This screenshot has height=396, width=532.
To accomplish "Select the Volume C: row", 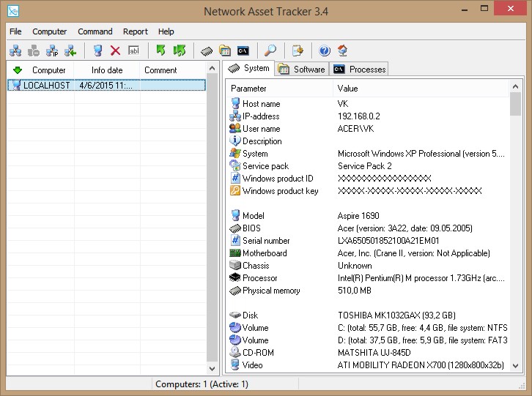I will click(x=368, y=328).
